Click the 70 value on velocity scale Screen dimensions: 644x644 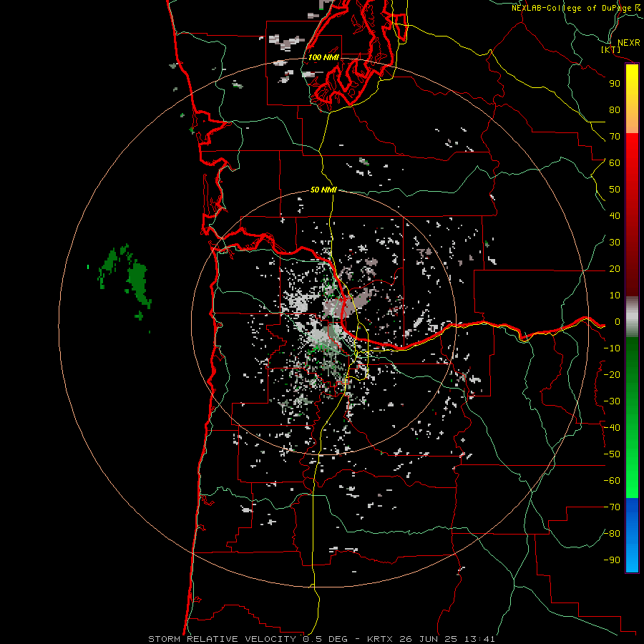click(x=615, y=137)
